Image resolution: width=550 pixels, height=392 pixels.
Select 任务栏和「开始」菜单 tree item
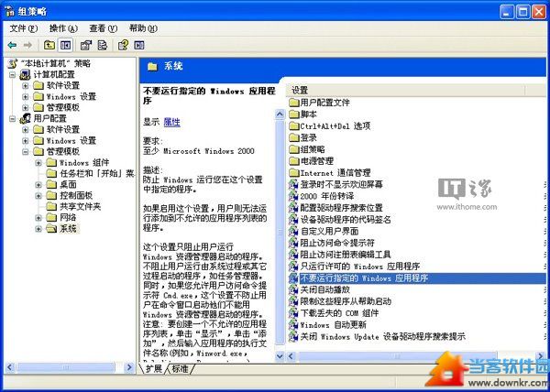point(97,173)
